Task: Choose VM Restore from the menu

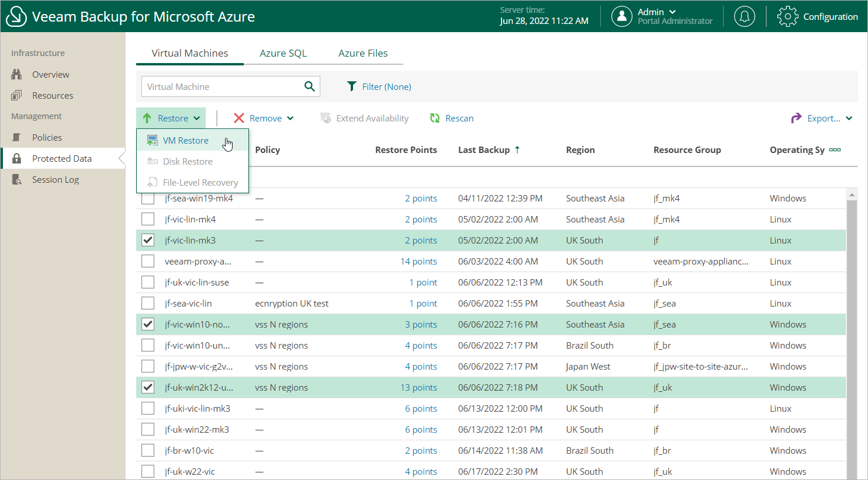Action: [185, 140]
